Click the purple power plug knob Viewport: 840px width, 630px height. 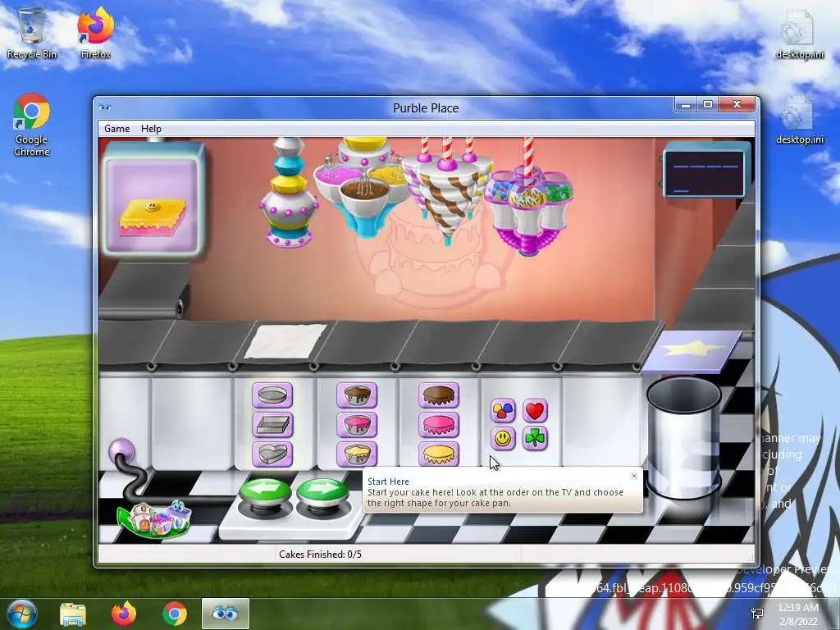pos(121,452)
